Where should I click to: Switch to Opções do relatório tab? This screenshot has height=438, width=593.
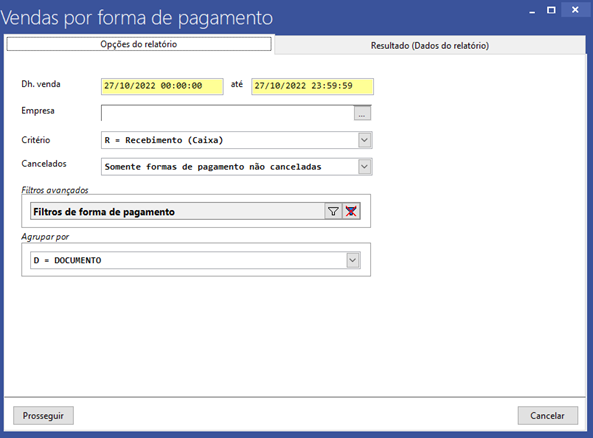[x=139, y=44]
